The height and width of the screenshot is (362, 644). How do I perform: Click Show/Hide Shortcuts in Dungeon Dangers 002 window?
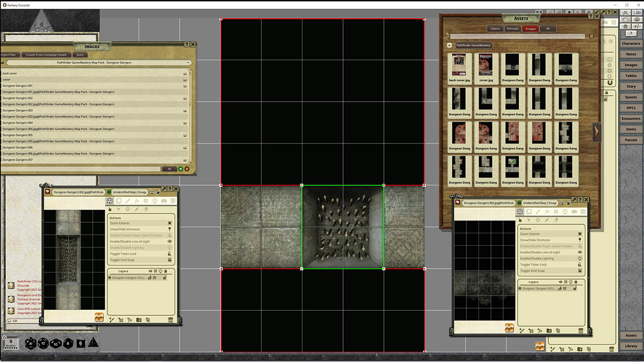tap(141, 229)
